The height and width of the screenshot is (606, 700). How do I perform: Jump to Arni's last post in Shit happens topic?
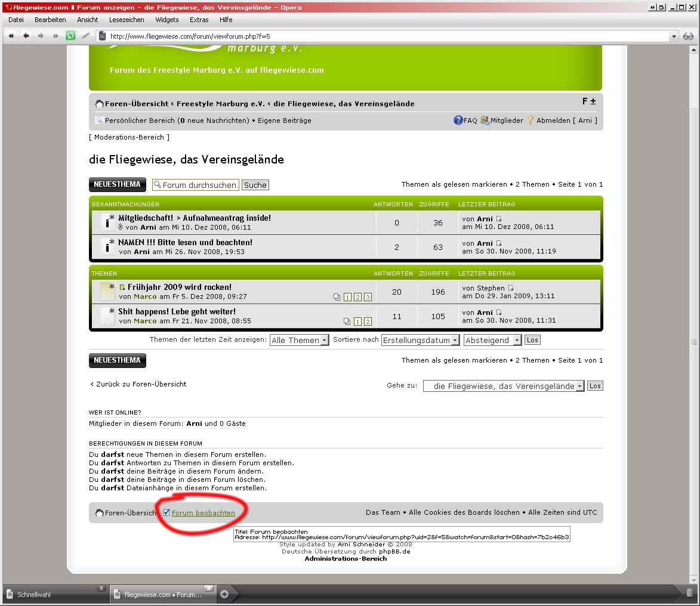(499, 313)
